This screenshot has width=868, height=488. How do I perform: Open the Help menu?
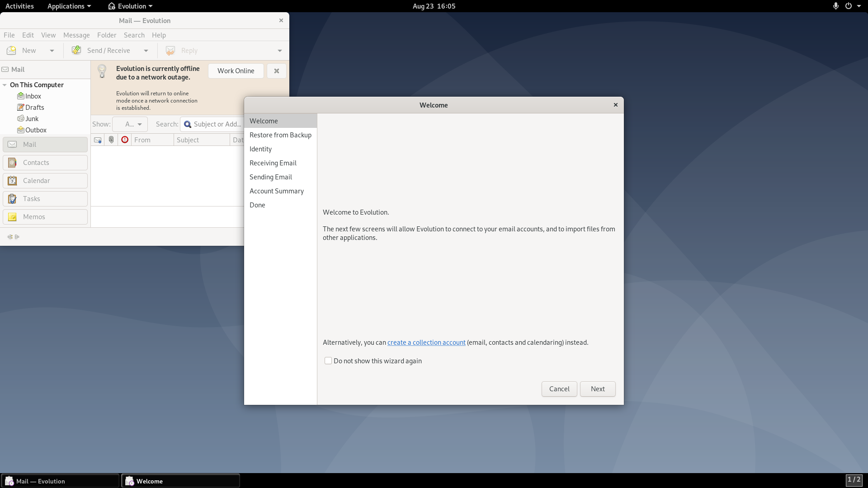[x=159, y=35]
